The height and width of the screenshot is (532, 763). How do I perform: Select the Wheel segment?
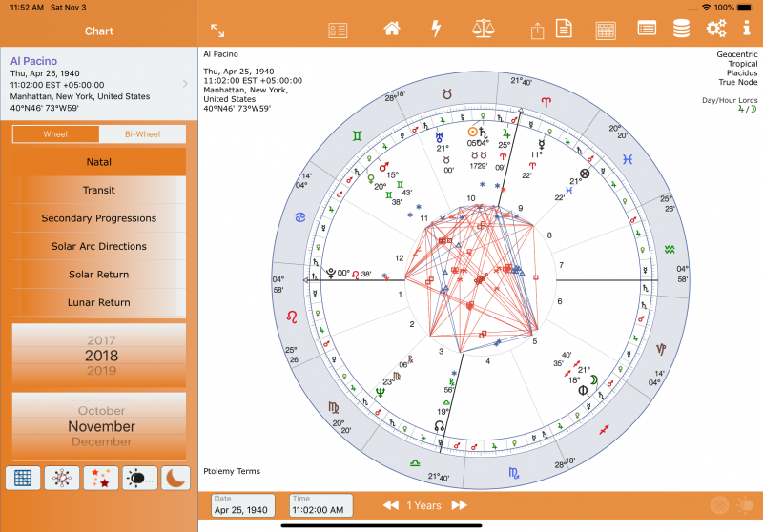55,134
